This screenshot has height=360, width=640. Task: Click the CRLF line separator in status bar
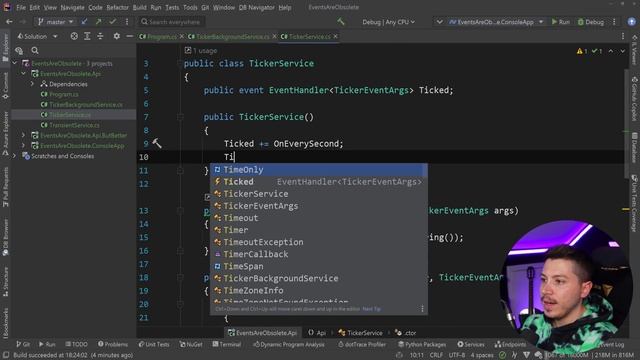coord(436,355)
